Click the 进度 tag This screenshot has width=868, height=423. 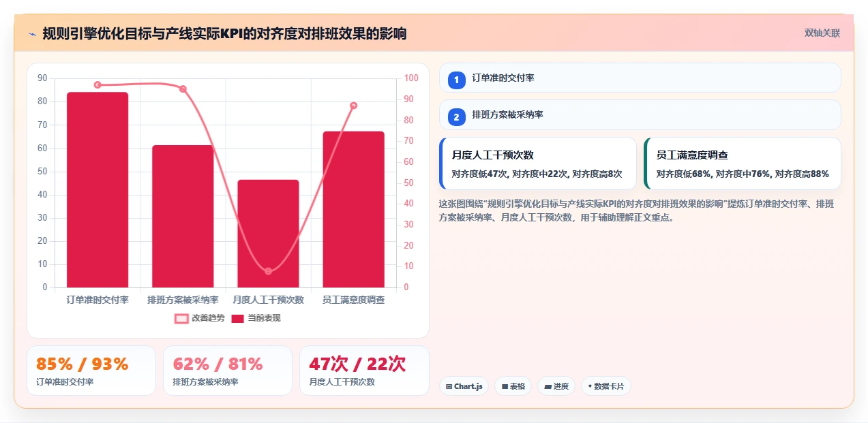(556, 386)
